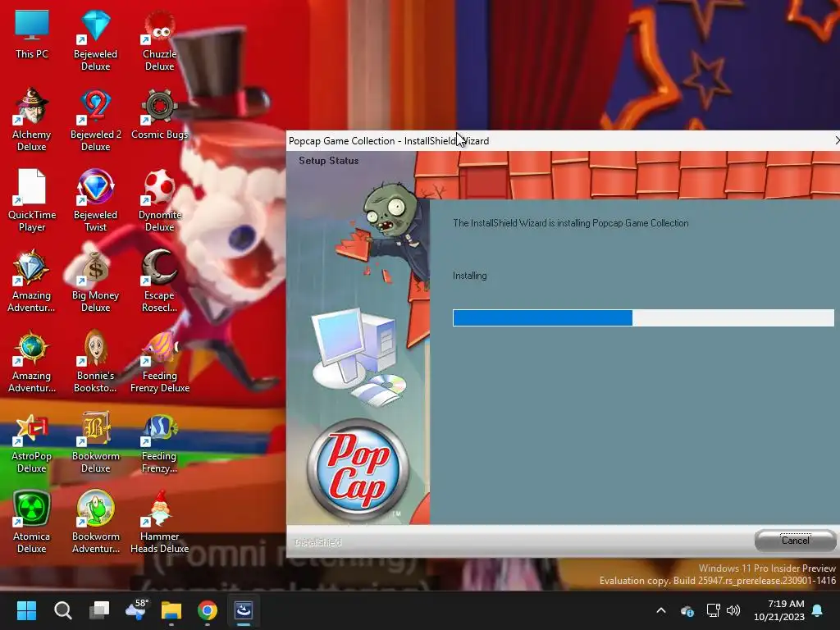
Task: Click the Cosmic Bugs desktop shortcut
Action: 160,115
